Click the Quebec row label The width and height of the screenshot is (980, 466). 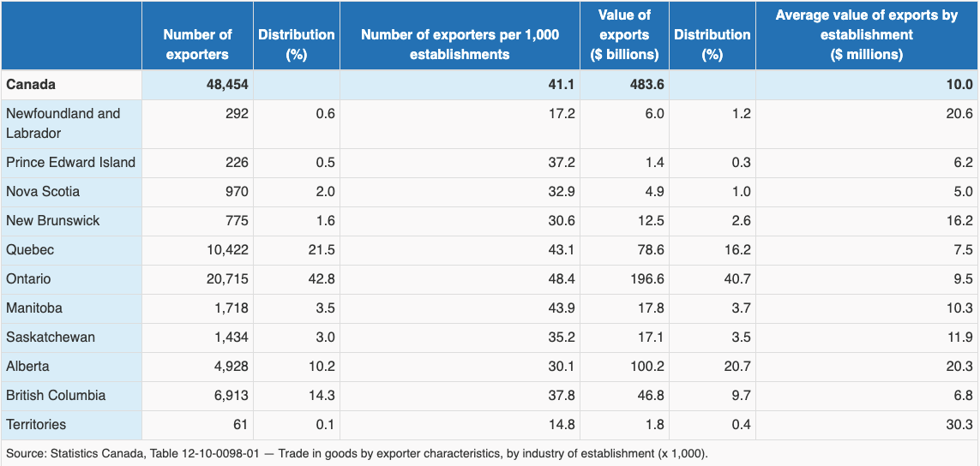(x=30, y=250)
